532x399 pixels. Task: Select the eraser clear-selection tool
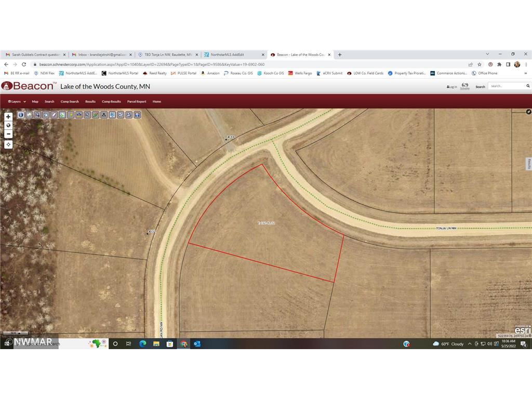pos(54,115)
